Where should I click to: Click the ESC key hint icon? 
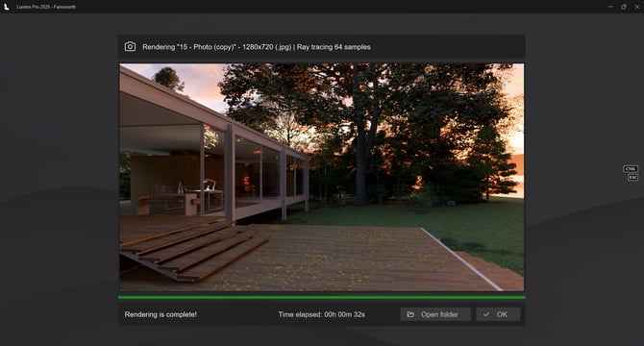[632, 177]
